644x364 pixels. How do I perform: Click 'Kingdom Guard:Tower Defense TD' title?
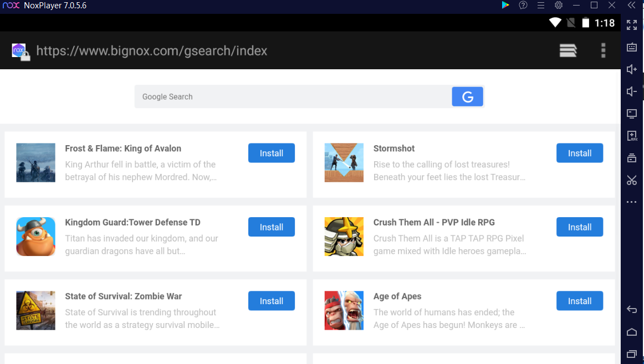click(x=132, y=222)
